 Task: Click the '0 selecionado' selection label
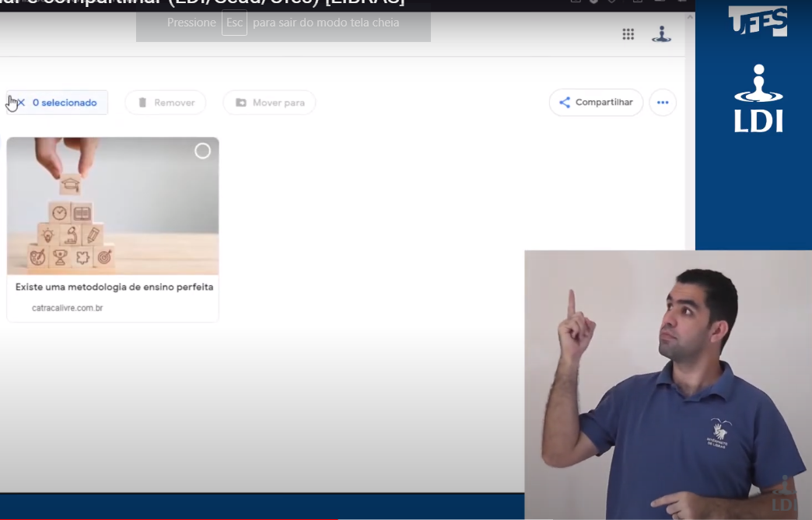click(65, 103)
